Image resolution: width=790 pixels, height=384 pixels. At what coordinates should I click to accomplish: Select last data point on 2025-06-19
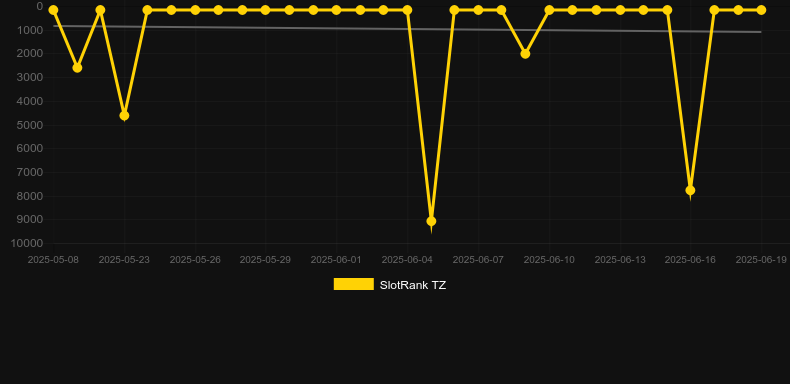[761, 10]
